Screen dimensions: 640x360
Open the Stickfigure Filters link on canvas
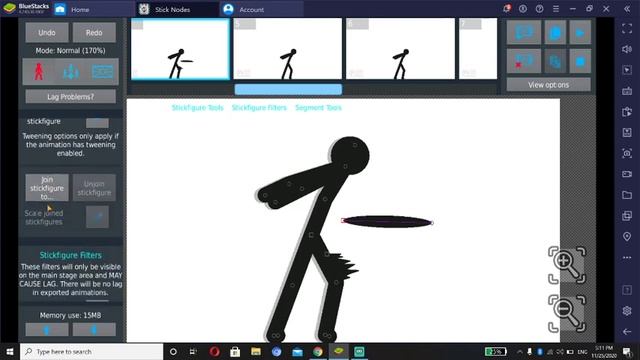coord(259,108)
